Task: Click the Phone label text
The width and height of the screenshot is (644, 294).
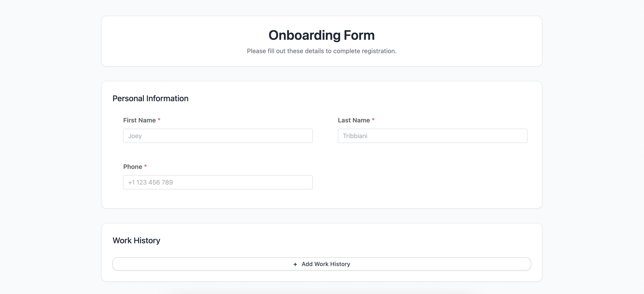Action: 132,167
